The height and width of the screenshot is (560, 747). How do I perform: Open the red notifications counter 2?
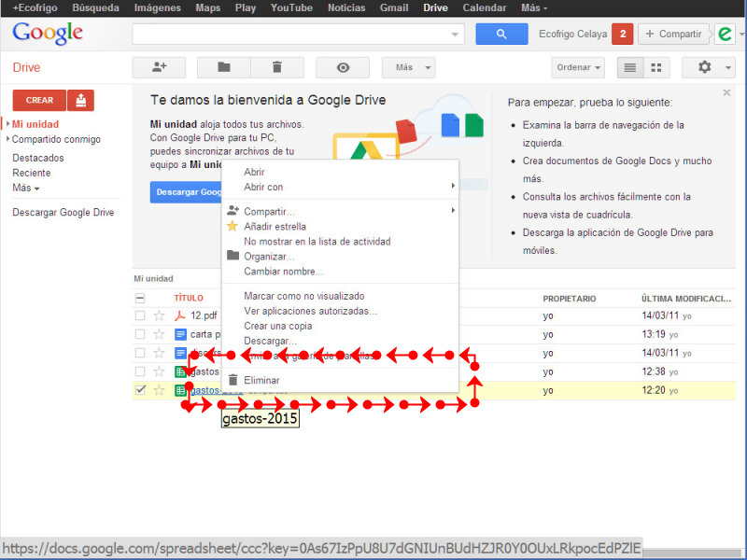pos(622,34)
